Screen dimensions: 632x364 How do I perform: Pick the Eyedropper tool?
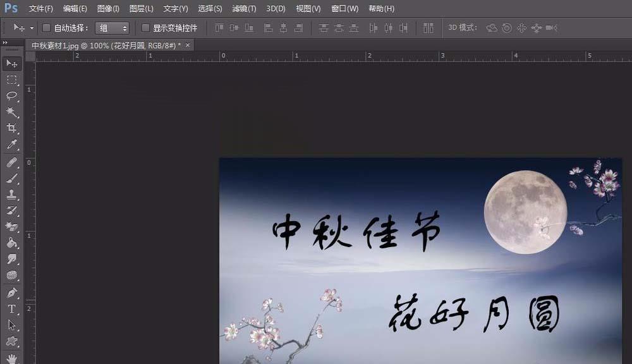pos(11,143)
